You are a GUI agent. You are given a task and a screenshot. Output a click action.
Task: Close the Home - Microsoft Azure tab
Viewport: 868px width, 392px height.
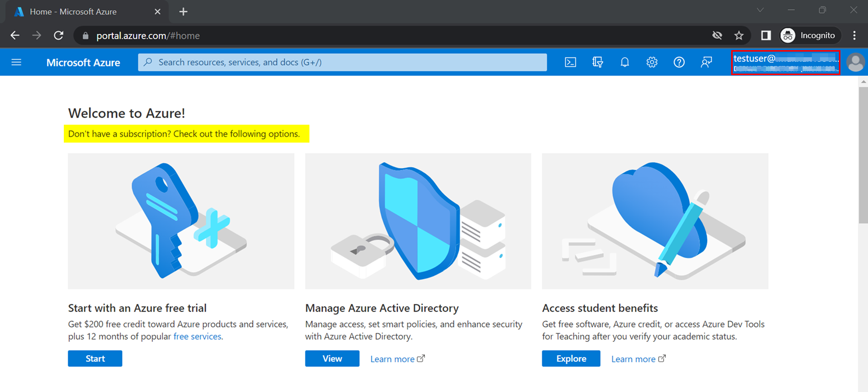pyautogui.click(x=157, y=12)
